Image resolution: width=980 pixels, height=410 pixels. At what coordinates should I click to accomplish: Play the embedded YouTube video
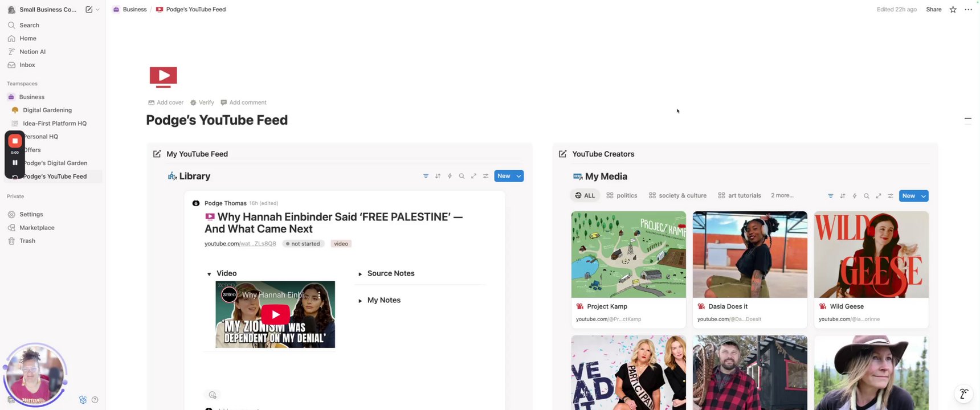(x=275, y=314)
